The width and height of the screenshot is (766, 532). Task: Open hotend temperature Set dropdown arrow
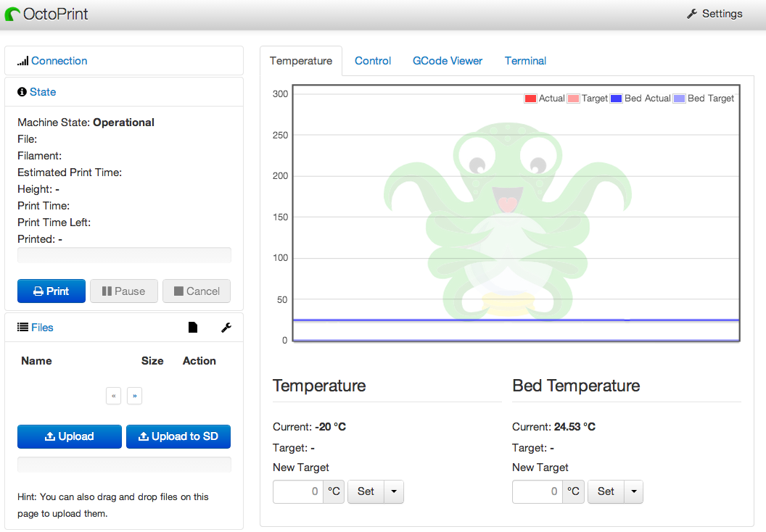[x=393, y=491]
